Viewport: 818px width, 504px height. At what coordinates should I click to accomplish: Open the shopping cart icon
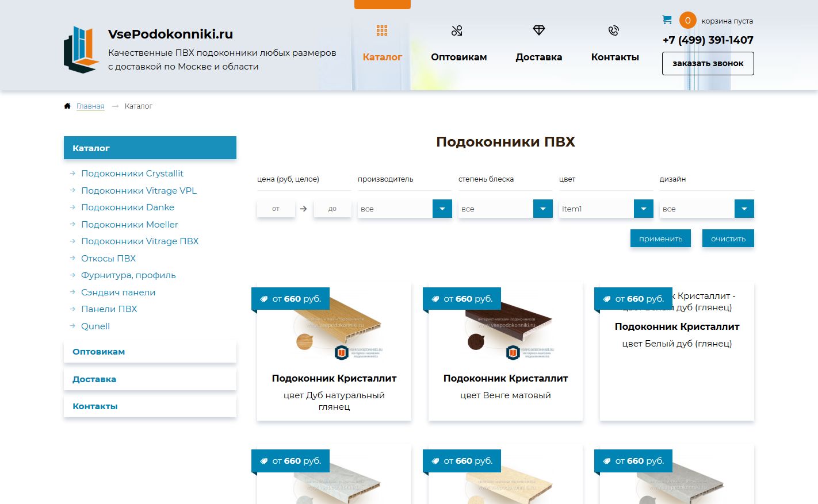[667, 20]
